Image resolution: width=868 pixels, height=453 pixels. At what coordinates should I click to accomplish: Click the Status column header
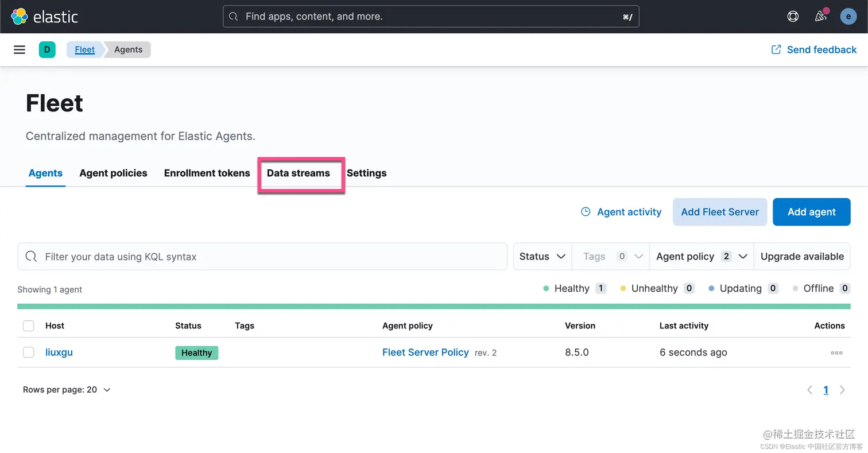(188, 326)
